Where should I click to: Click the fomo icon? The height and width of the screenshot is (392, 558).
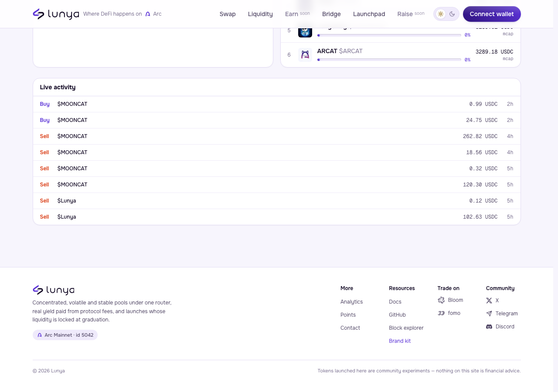[441, 313]
